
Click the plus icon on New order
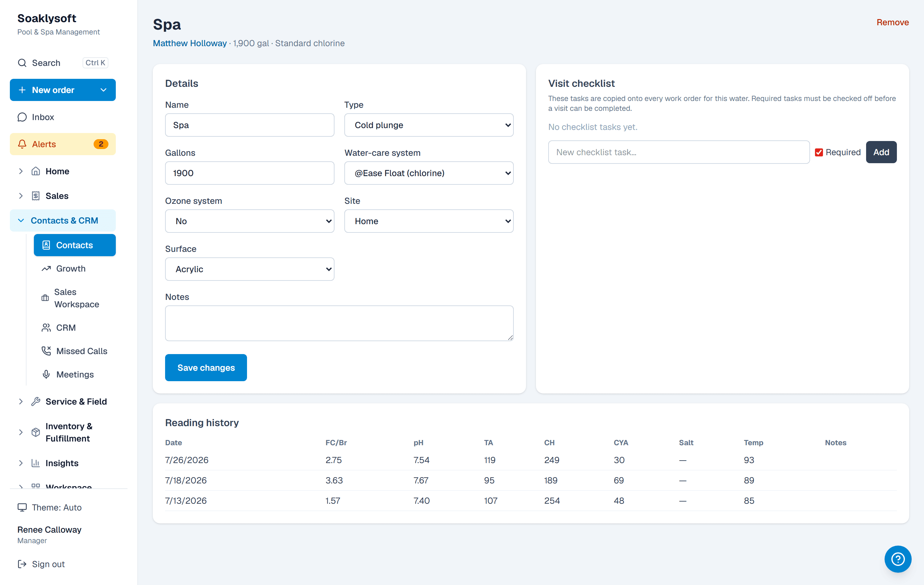[22, 90]
